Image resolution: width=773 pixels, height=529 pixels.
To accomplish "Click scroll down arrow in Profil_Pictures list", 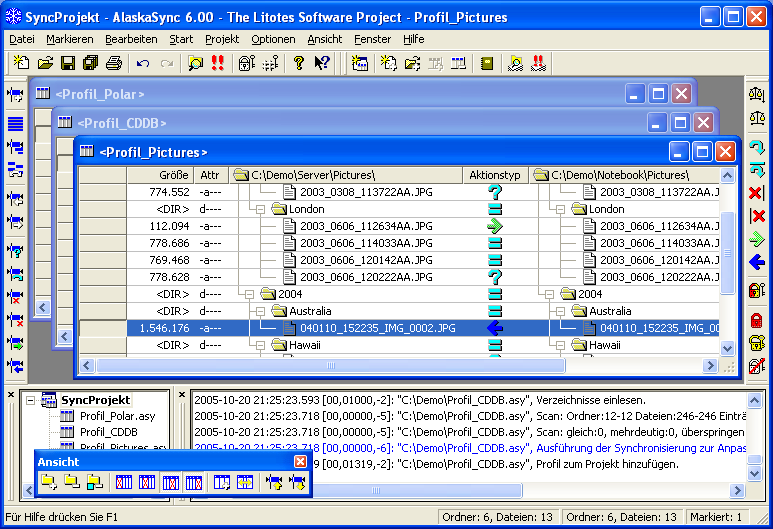I will click(x=727, y=348).
